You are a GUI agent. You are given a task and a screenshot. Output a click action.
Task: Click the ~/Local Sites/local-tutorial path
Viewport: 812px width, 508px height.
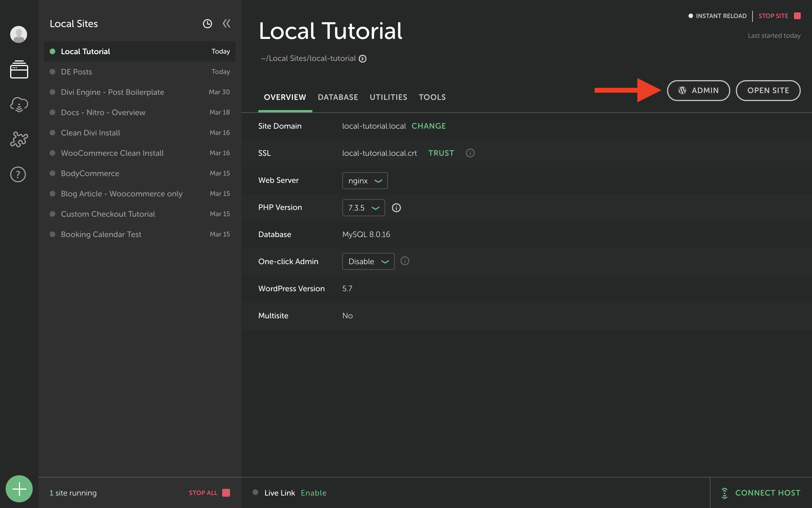tap(308, 58)
